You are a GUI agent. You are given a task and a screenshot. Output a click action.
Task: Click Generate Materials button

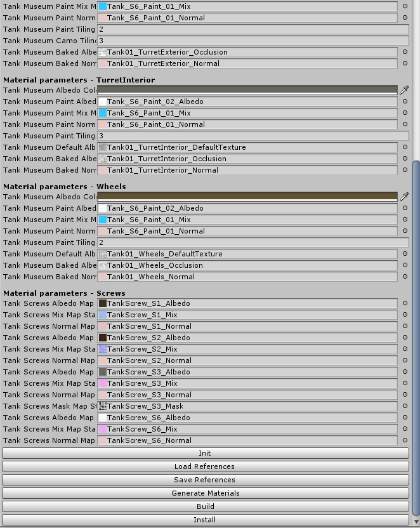click(206, 493)
